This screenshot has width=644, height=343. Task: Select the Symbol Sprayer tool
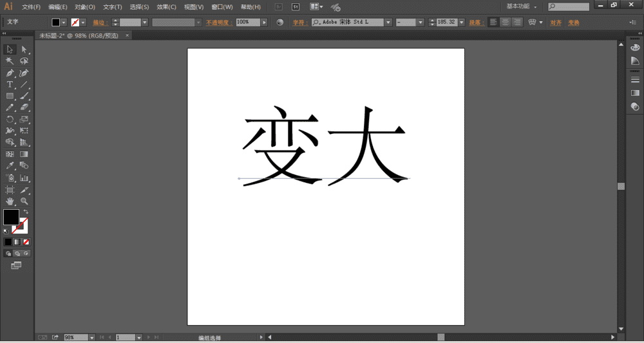[x=10, y=178]
